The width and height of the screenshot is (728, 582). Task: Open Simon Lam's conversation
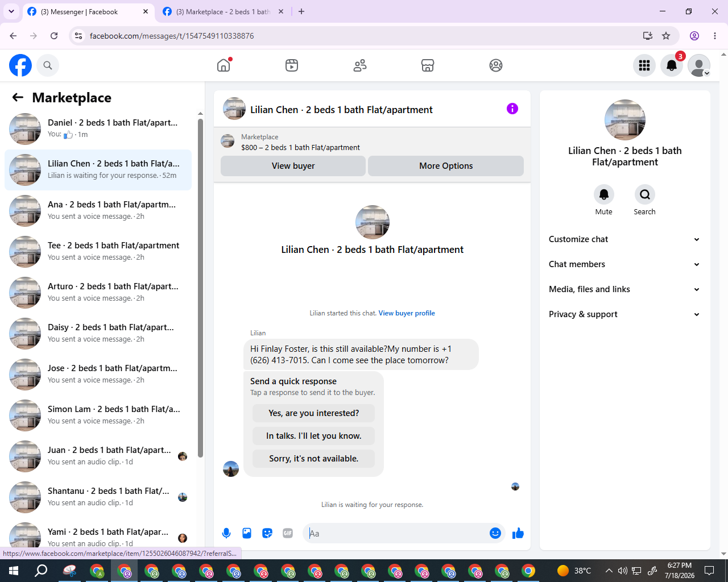(x=98, y=415)
